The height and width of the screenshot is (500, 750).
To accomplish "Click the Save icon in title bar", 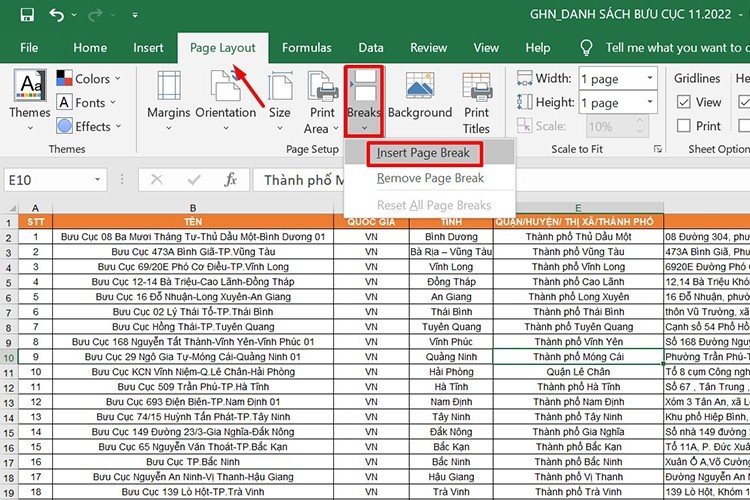I will pyautogui.click(x=27, y=14).
